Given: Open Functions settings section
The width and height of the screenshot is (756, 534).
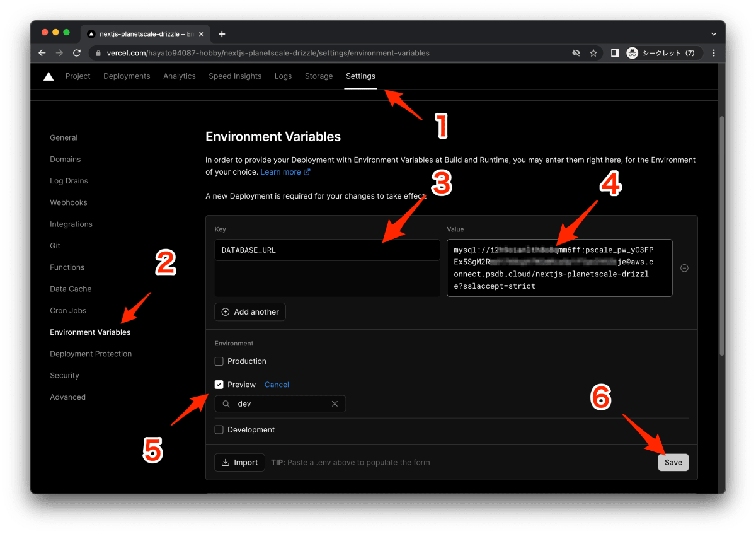Looking at the screenshot, I should (67, 267).
